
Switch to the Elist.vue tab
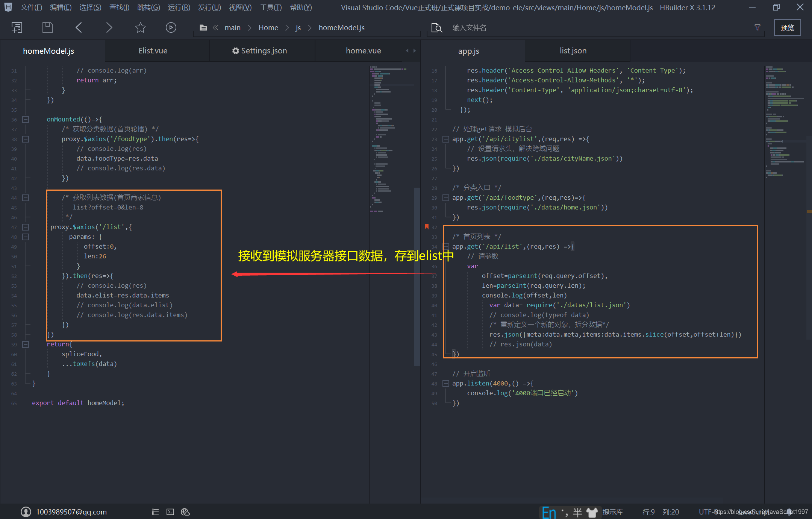coord(153,51)
